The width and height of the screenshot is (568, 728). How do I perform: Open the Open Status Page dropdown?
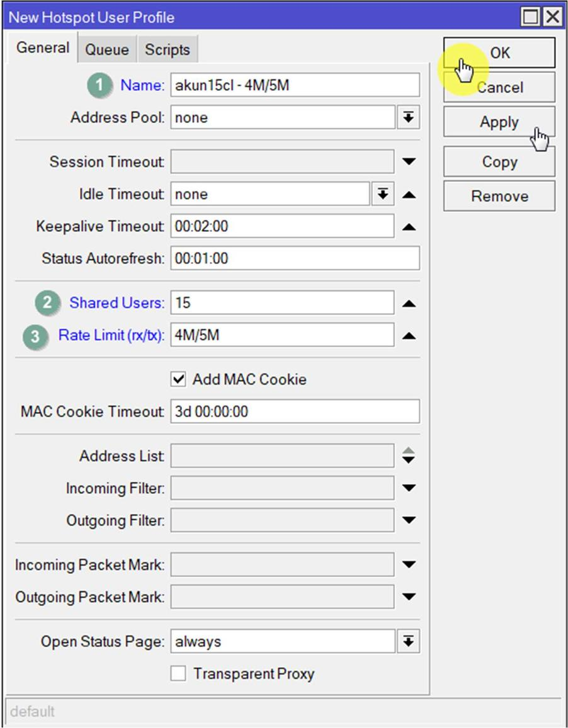tap(409, 642)
